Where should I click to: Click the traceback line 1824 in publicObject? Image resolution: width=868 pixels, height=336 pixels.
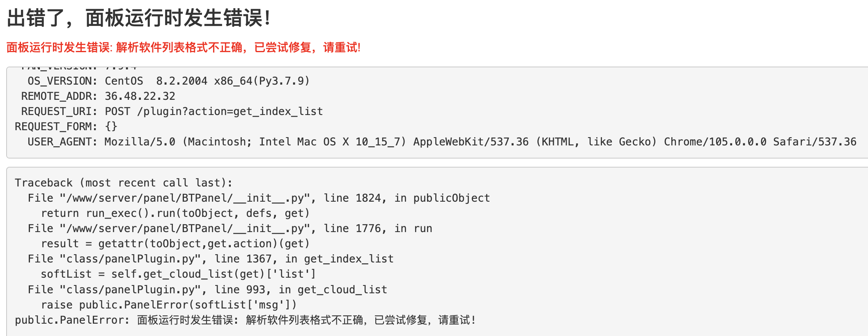click(x=259, y=198)
